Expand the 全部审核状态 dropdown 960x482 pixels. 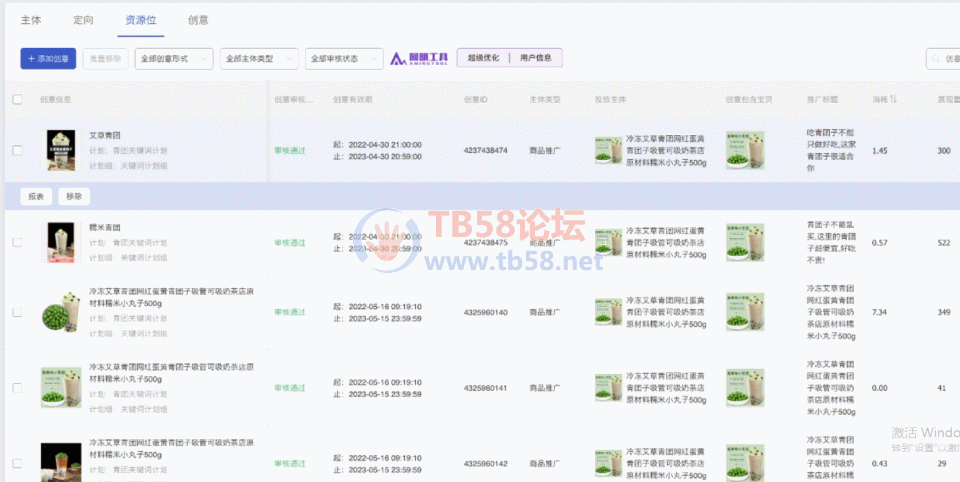(x=343, y=59)
